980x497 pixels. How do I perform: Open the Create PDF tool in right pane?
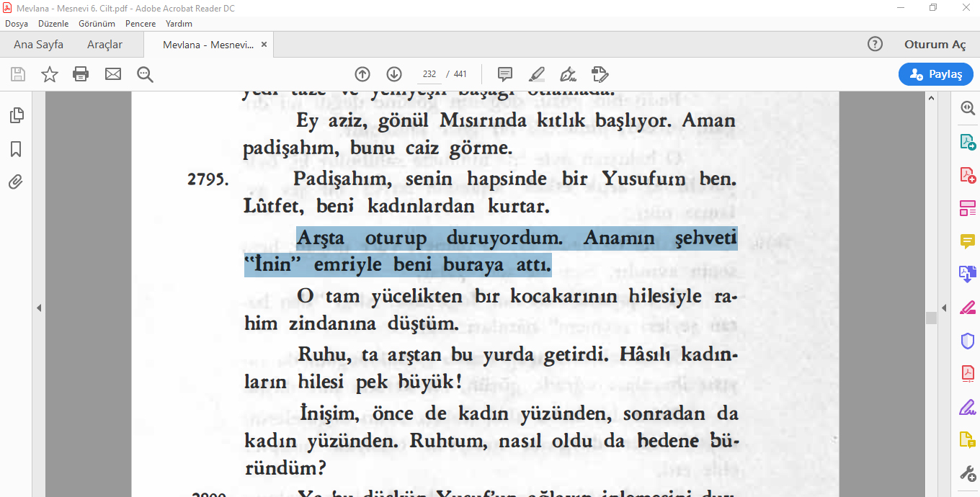(x=967, y=175)
